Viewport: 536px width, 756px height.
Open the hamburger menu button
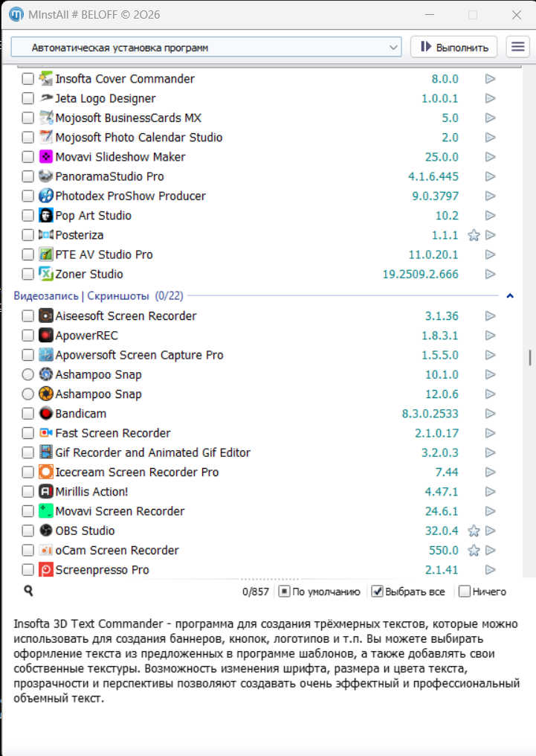(517, 47)
